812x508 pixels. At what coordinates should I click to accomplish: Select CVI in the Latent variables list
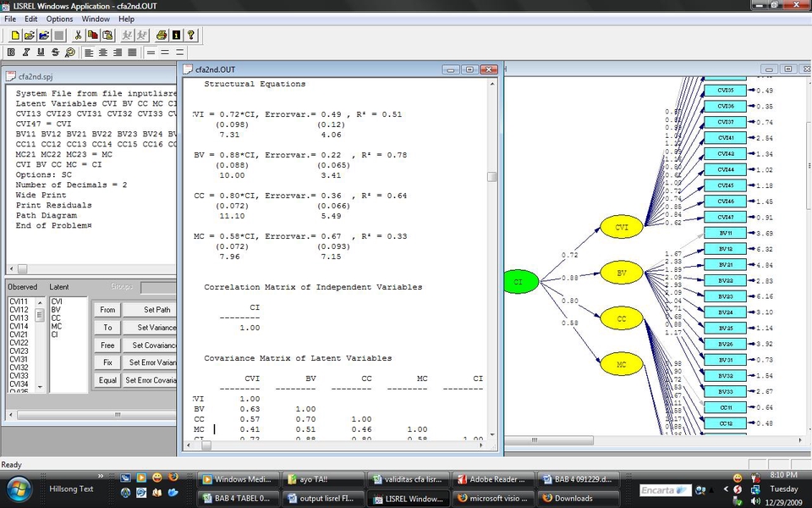pos(56,301)
